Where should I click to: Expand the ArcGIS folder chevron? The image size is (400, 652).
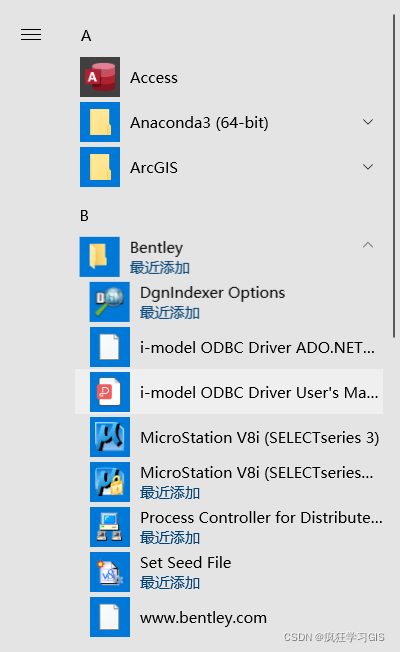[368, 167]
